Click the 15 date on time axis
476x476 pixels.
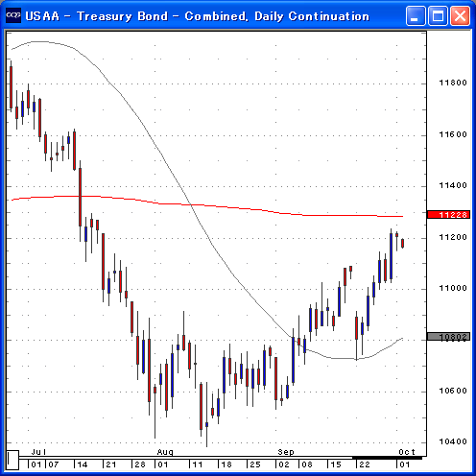coord(336,464)
